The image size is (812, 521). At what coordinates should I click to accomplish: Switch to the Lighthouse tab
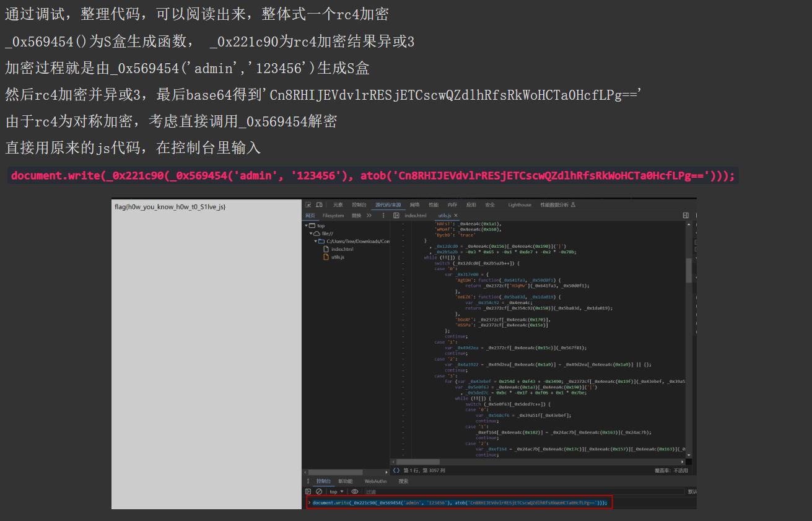(x=519, y=204)
